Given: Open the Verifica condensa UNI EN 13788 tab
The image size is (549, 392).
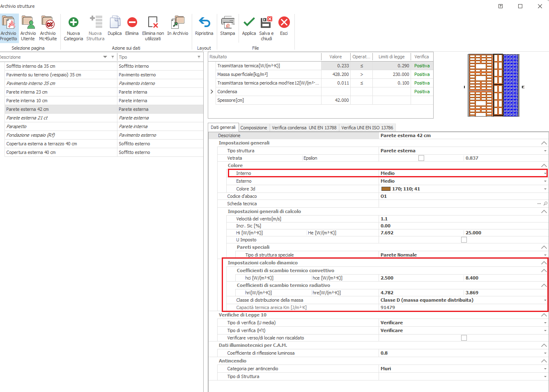Looking at the screenshot, I should point(304,128).
